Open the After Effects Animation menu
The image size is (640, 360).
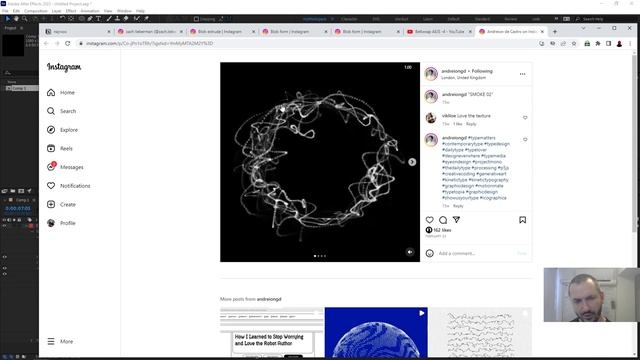(90, 11)
